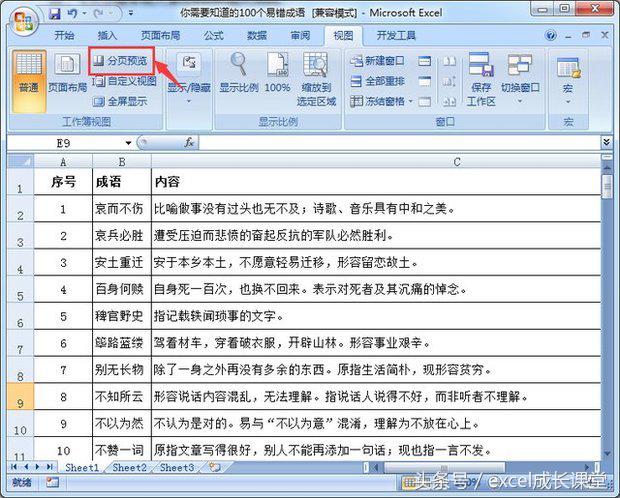Viewport: 620px width, 498px height.
Task: Click the split window icon
Action: point(424,61)
